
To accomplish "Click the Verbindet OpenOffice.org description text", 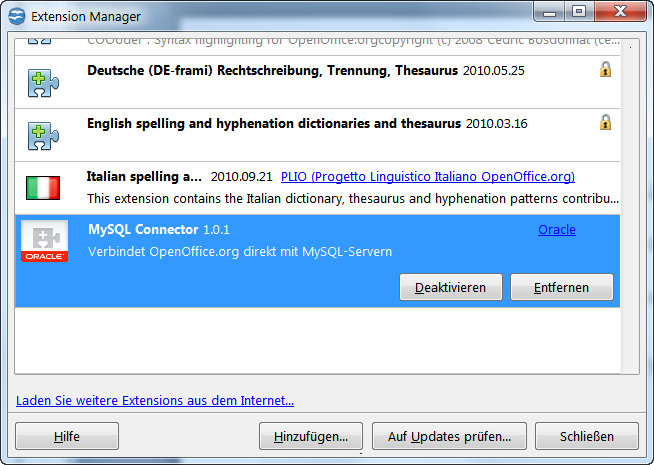I will point(240,252).
